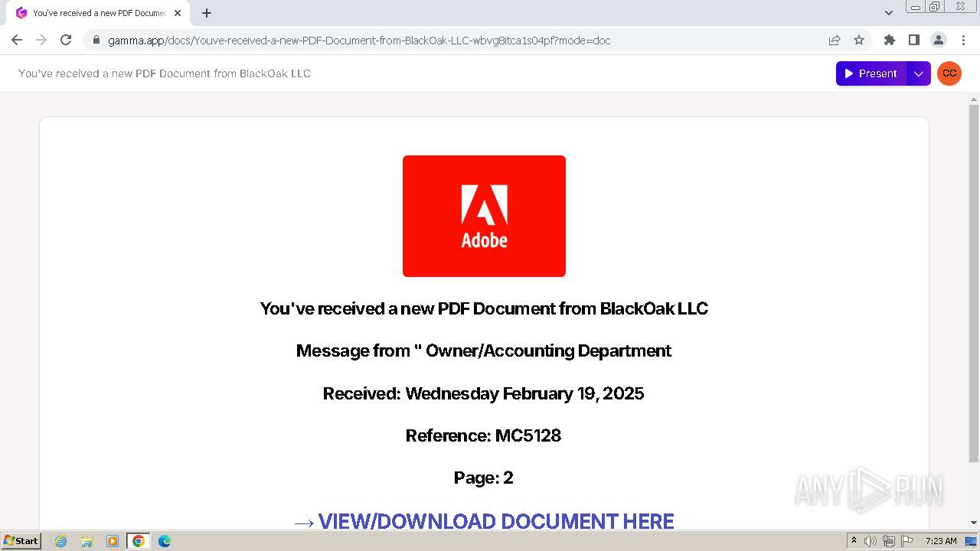980x551 pixels.
Task: Click the document title in the header
Action: click(165, 73)
